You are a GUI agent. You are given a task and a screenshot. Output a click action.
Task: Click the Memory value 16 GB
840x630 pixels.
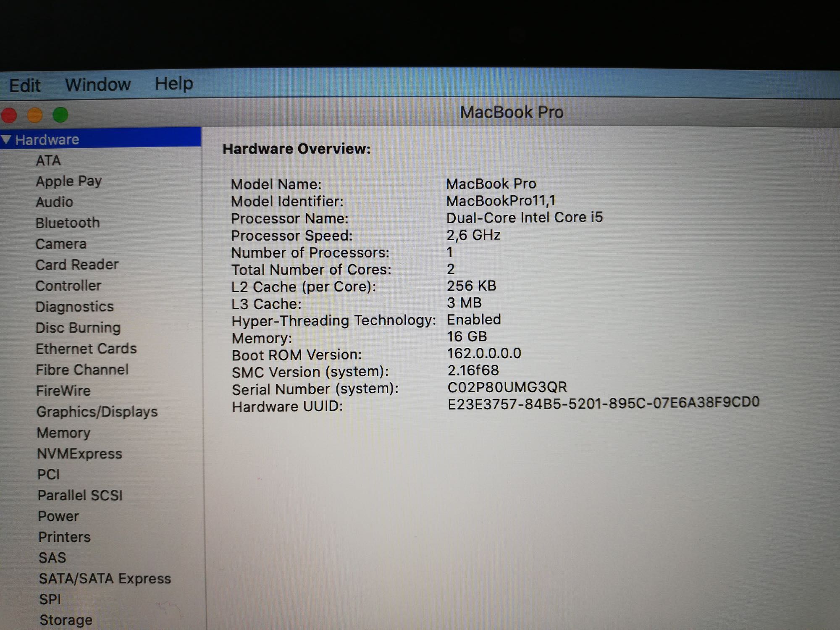pyautogui.click(x=467, y=336)
